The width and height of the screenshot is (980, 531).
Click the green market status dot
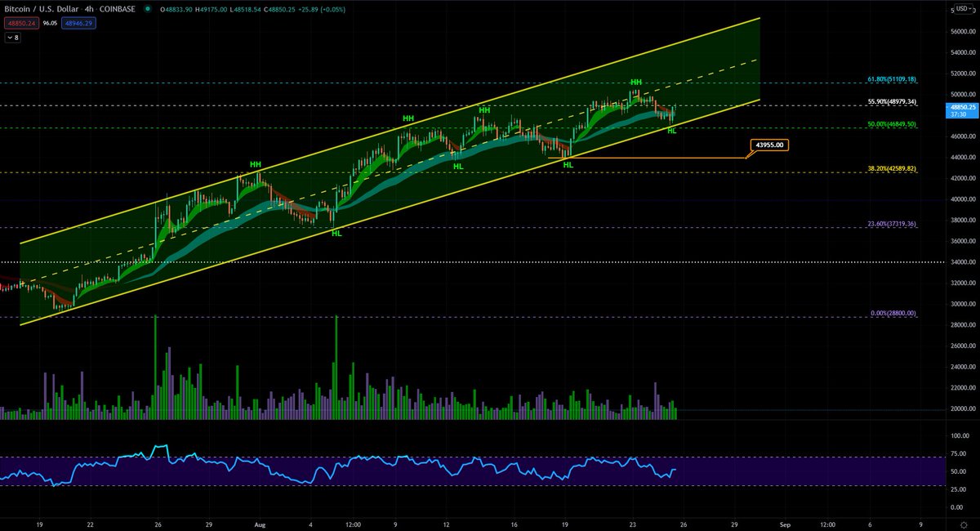click(x=146, y=9)
